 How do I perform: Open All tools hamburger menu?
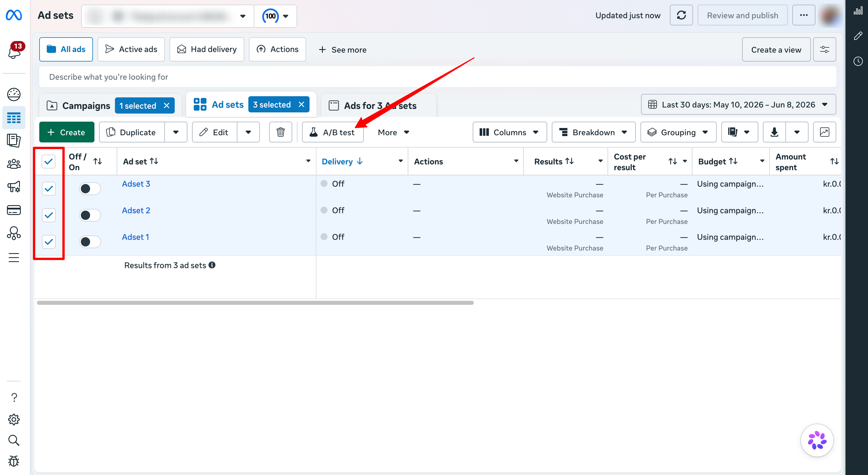[x=14, y=257]
